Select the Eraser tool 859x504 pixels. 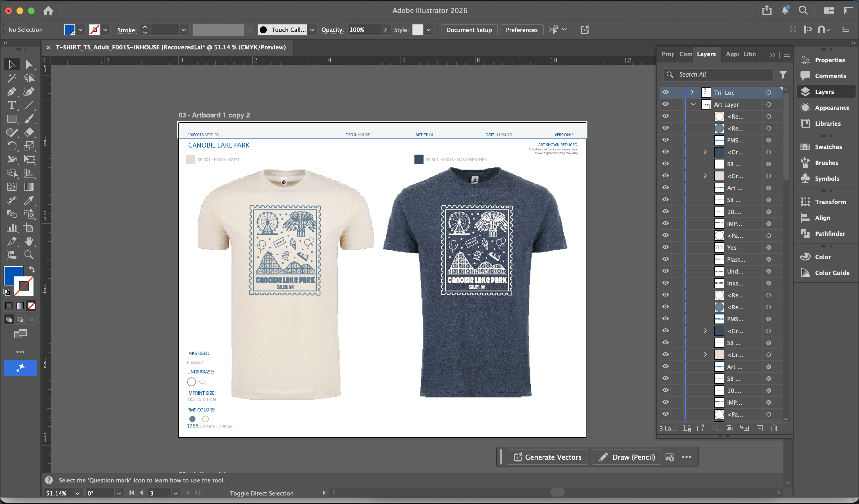tap(29, 133)
